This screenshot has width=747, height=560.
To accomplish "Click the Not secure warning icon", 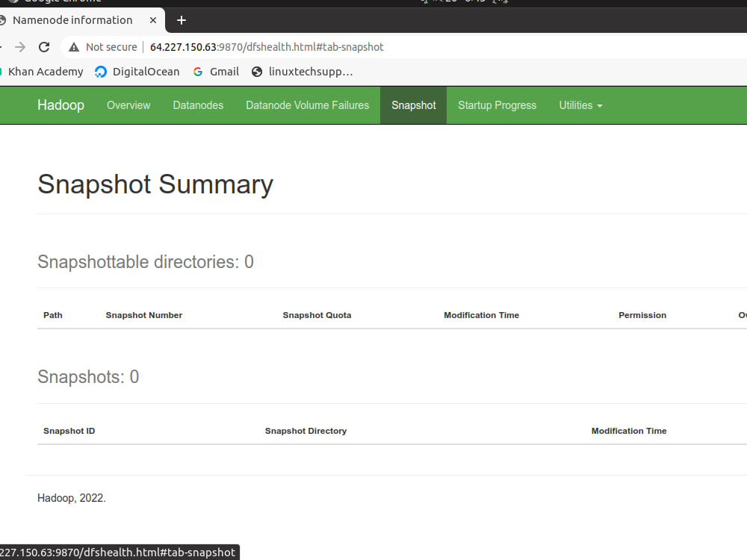I will pos(74,47).
